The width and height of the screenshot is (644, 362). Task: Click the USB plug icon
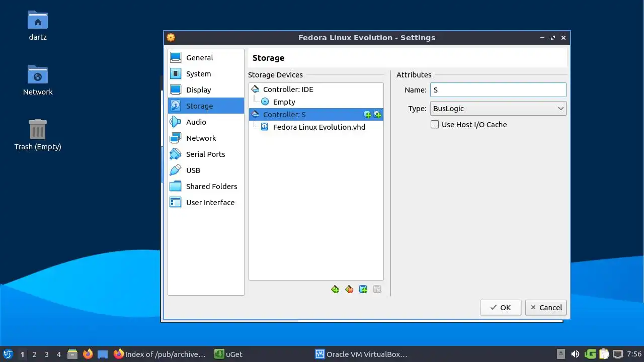176,170
